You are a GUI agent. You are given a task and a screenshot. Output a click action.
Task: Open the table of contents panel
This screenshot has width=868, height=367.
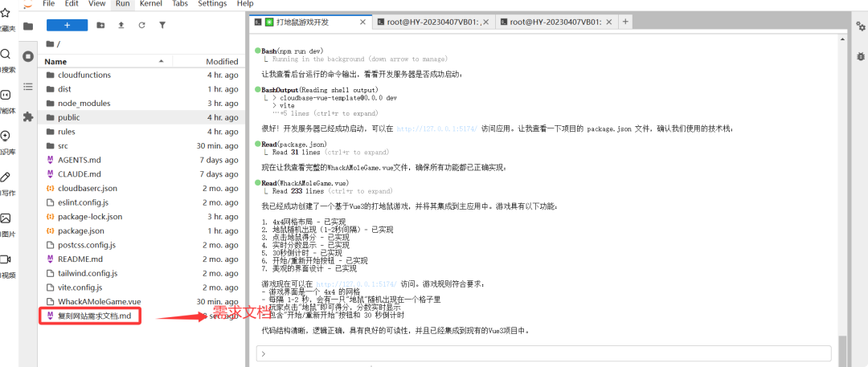28,87
